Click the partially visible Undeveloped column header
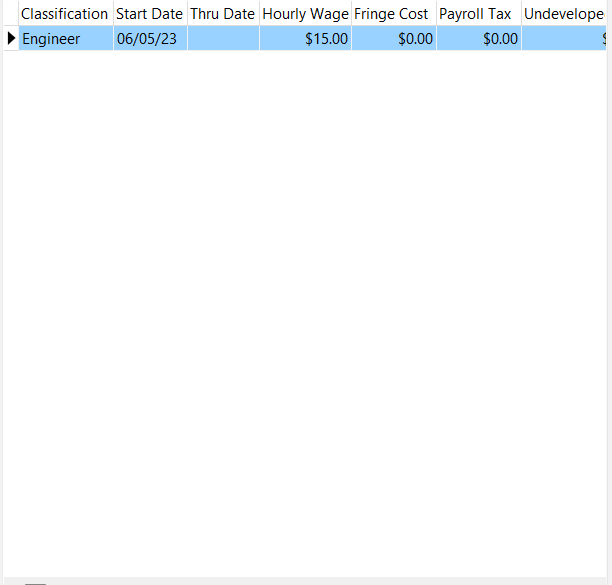 tap(564, 14)
